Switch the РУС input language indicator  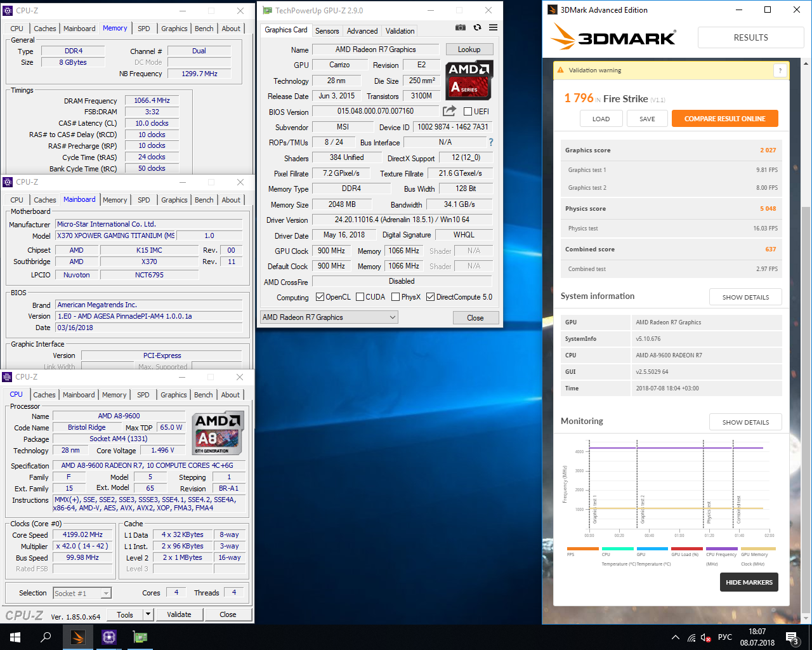point(725,637)
